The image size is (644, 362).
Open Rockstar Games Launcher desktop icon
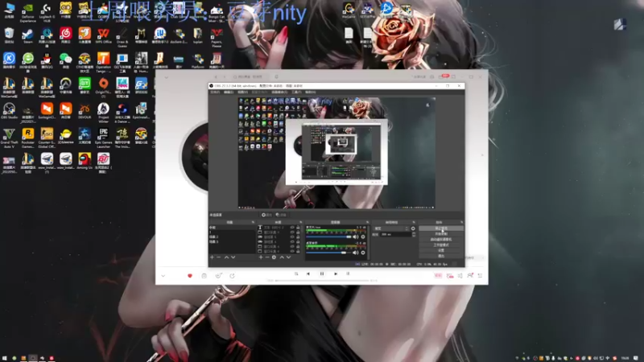tap(28, 138)
